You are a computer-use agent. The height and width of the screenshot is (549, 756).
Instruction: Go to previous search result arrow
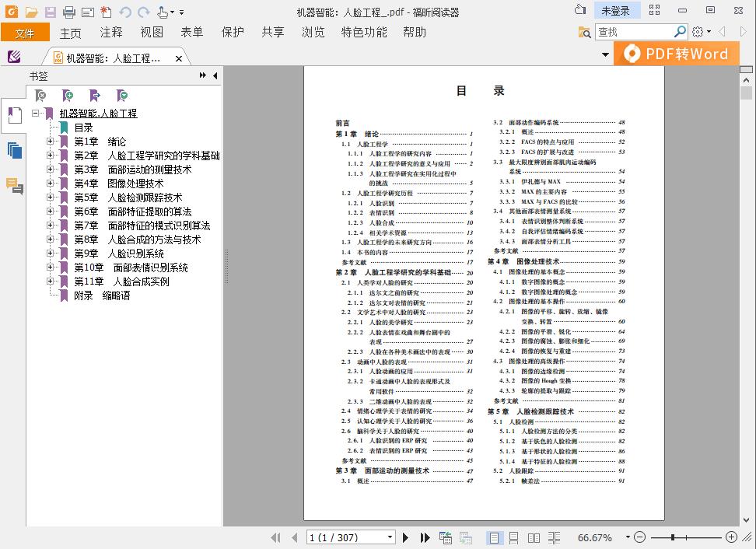[x=723, y=32]
